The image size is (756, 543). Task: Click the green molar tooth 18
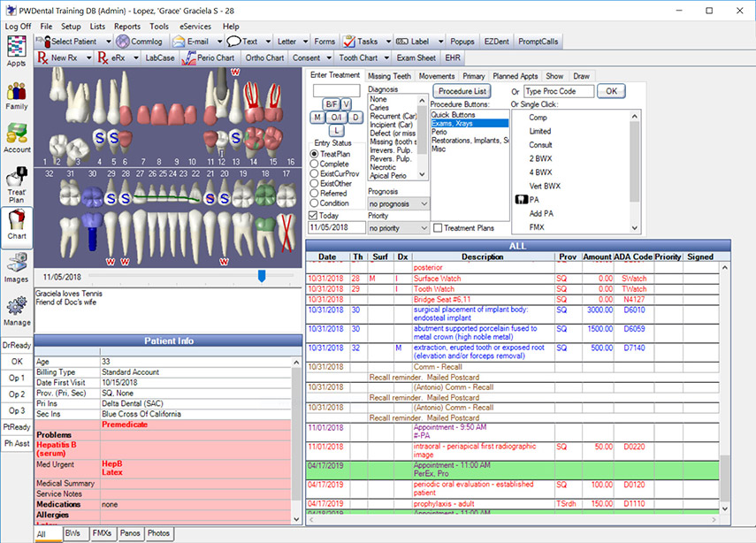click(x=265, y=195)
